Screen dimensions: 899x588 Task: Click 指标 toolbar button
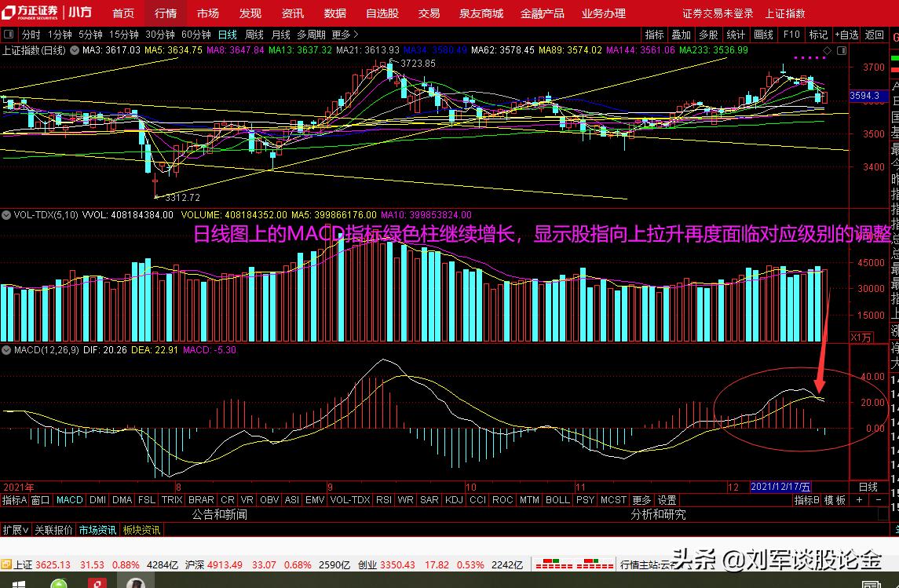coord(654,35)
